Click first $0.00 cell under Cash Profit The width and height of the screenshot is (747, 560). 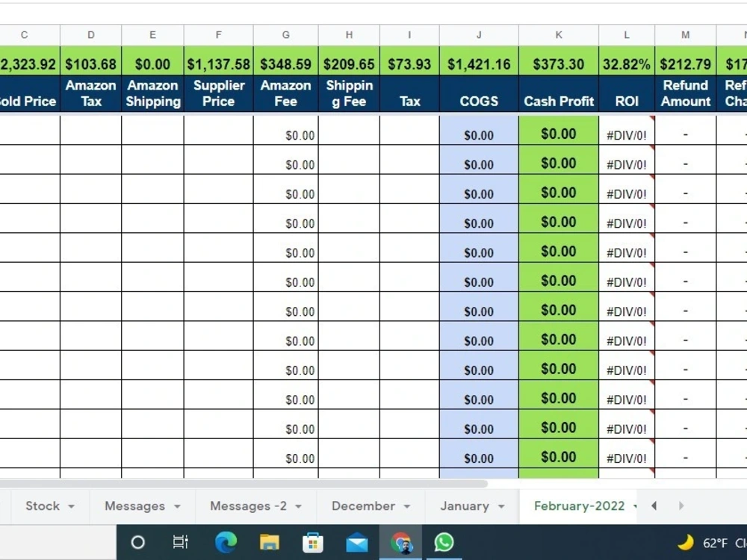tap(559, 130)
